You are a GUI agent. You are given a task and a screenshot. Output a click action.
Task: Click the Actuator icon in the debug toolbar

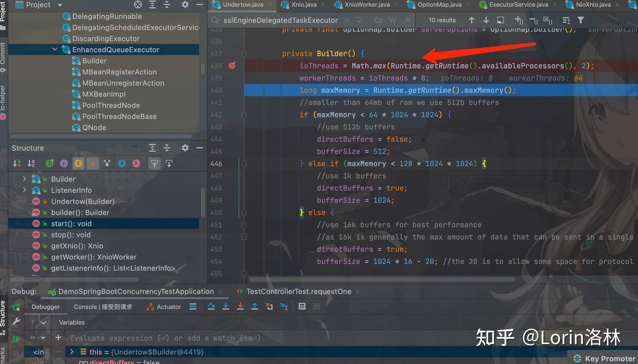pyautogui.click(x=150, y=306)
